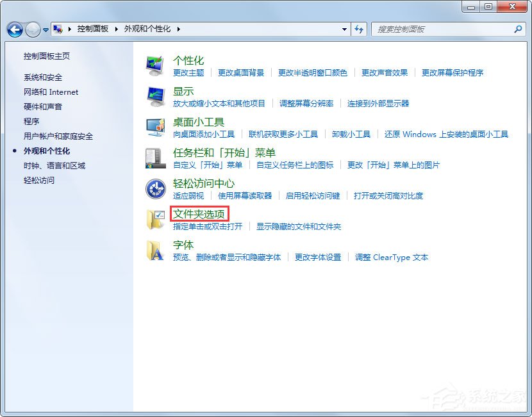Open the address bar dropdown arrow
Image resolution: width=532 pixels, height=417 pixels.
point(344,29)
